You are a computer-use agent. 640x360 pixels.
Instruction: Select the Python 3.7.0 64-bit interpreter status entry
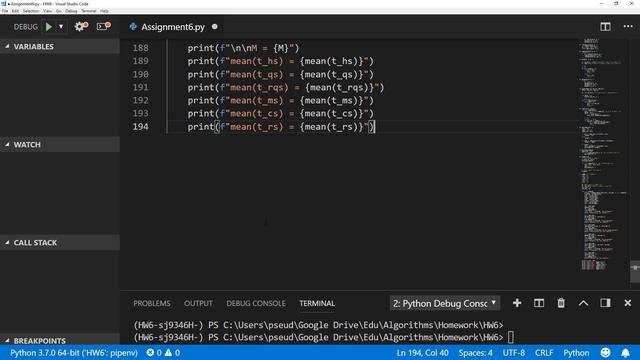74,353
